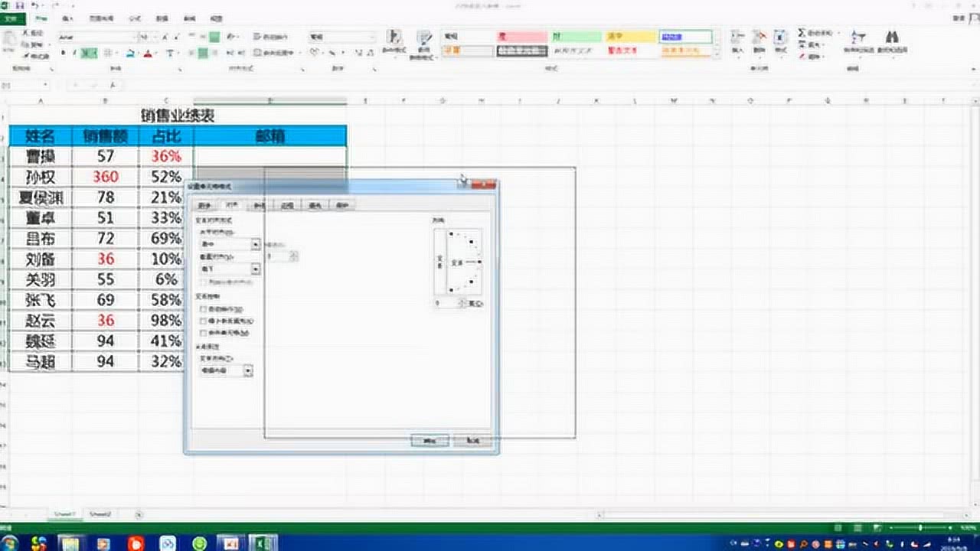The width and height of the screenshot is (980, 551).
Task: Check the shrink to fit checkbox
Action: pyautogui.click(x=203, y=321)
